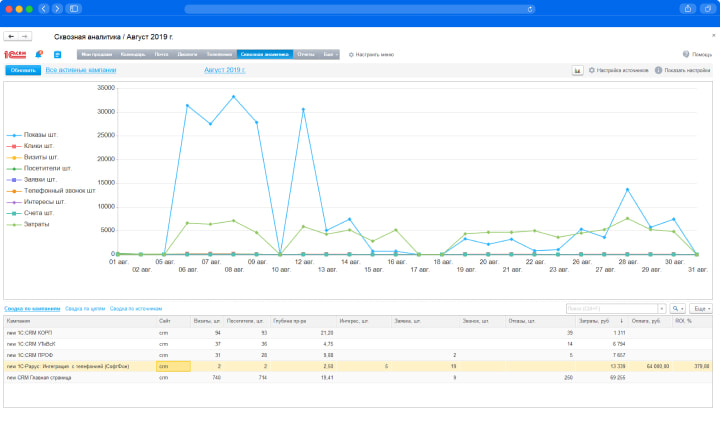
Task: Click in the table search input field
Action: pyautogui.click(x=612, y=309)
